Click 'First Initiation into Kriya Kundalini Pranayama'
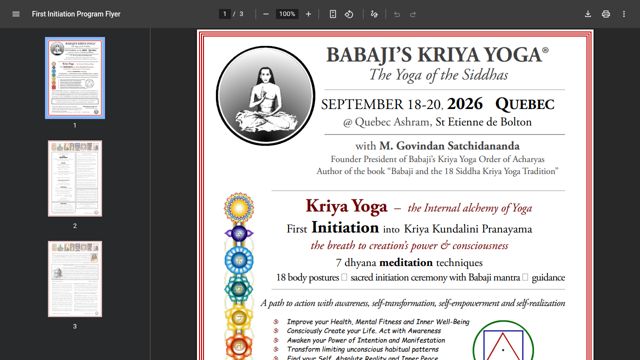This screenshot has width=640, height=360. pos(409,228)
